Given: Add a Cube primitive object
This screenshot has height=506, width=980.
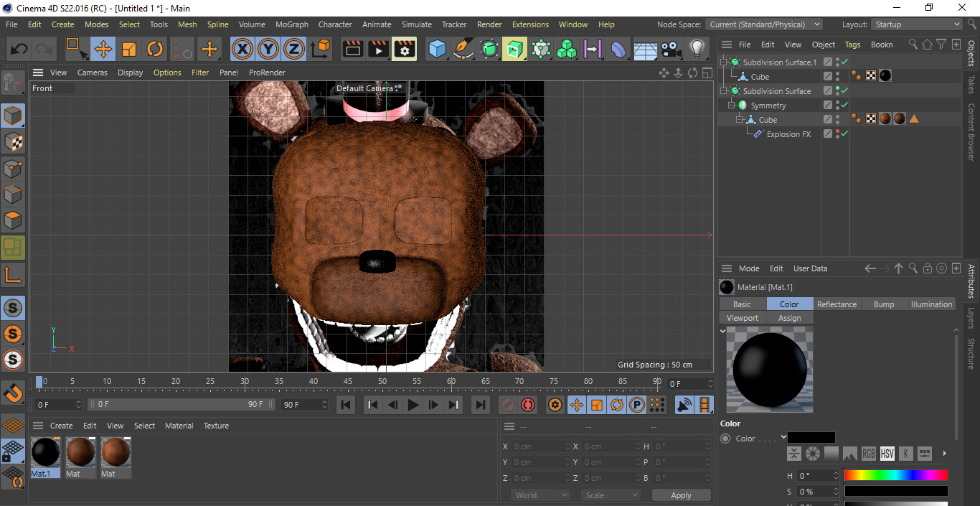Looking at the screenshot, I should (437, 49).
